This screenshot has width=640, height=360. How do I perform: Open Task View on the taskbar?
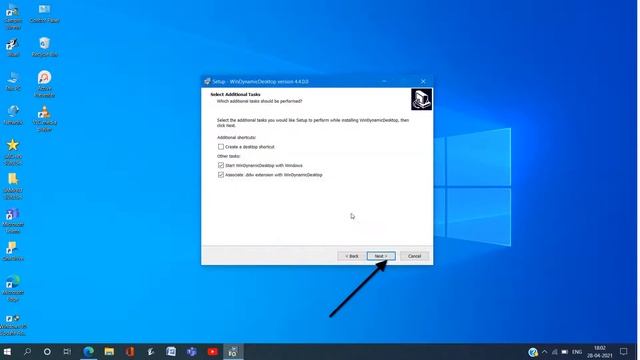click(67, 351)
